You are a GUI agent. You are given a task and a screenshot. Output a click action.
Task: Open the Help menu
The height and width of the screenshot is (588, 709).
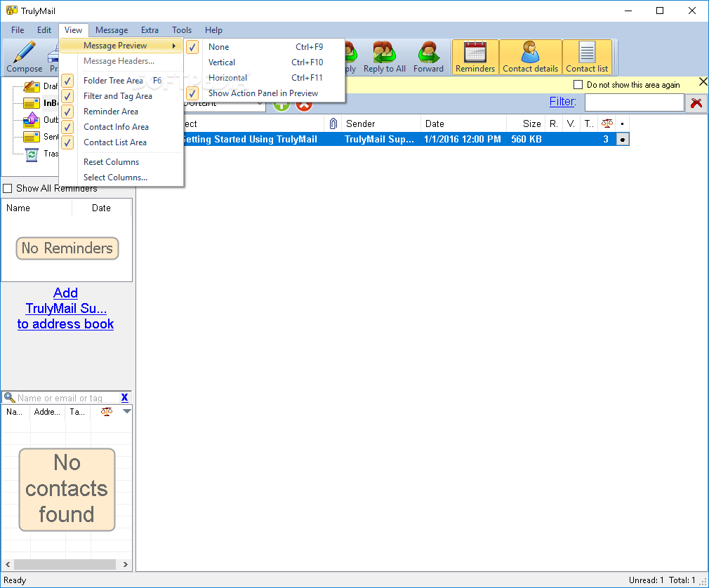(213, 30)
